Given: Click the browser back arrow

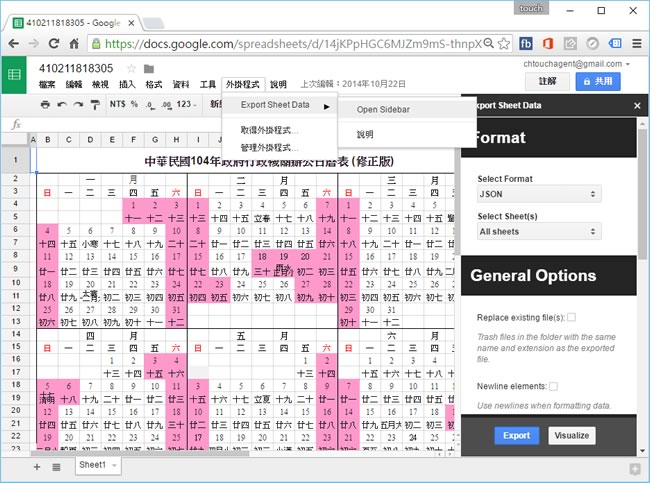Looking at the screenshot, I should tap(14, 44).
